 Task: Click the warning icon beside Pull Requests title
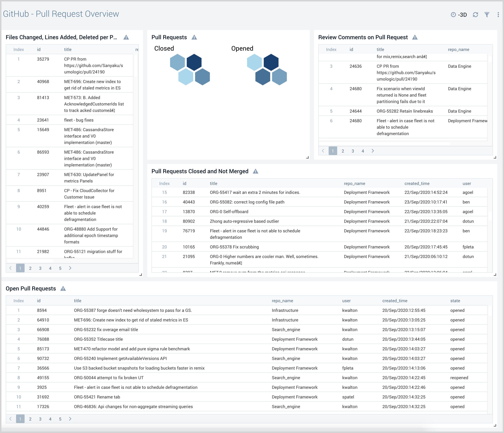click(x=194, y=37)
